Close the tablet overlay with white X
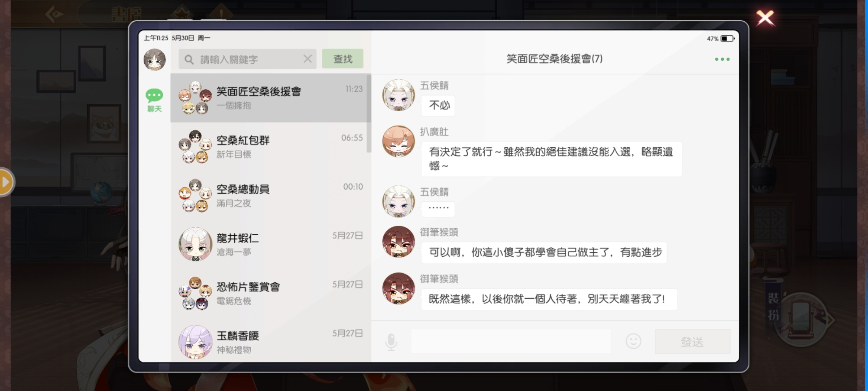Screen dimensions: 868x391 [x=765, y=18]
